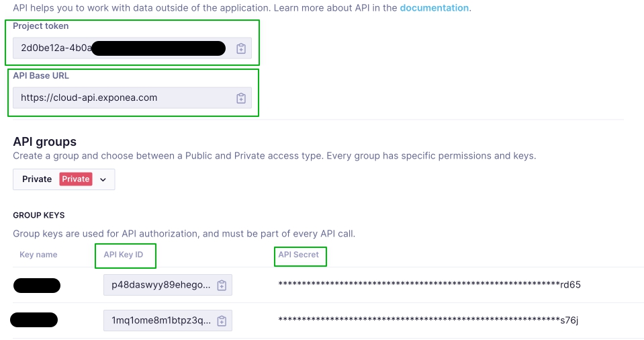
Task: Click the API secret ending in s76j
Action: point(428,320)
